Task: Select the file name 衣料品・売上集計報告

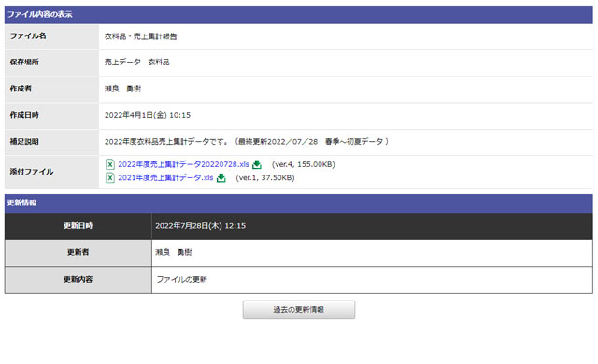Action: [141, 36]
